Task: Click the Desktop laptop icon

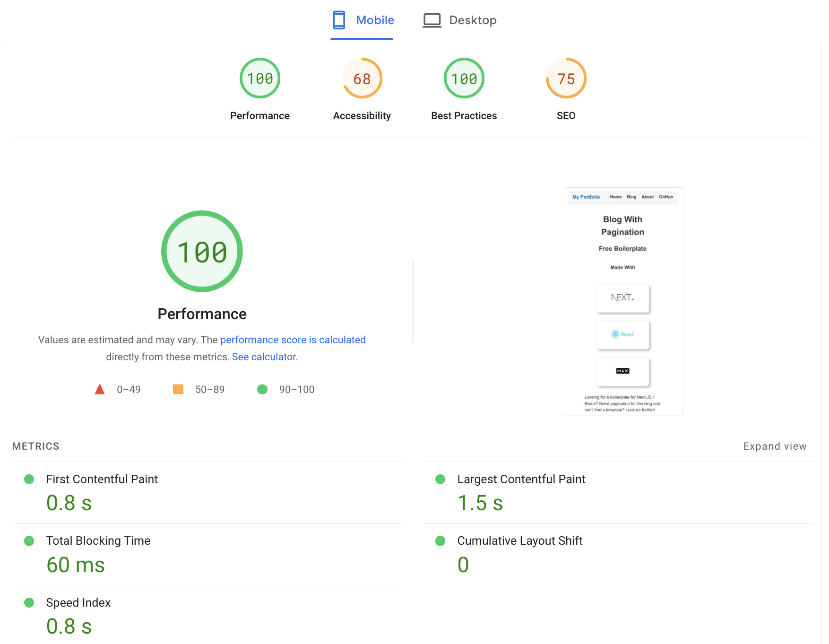Action: point(432,20)
